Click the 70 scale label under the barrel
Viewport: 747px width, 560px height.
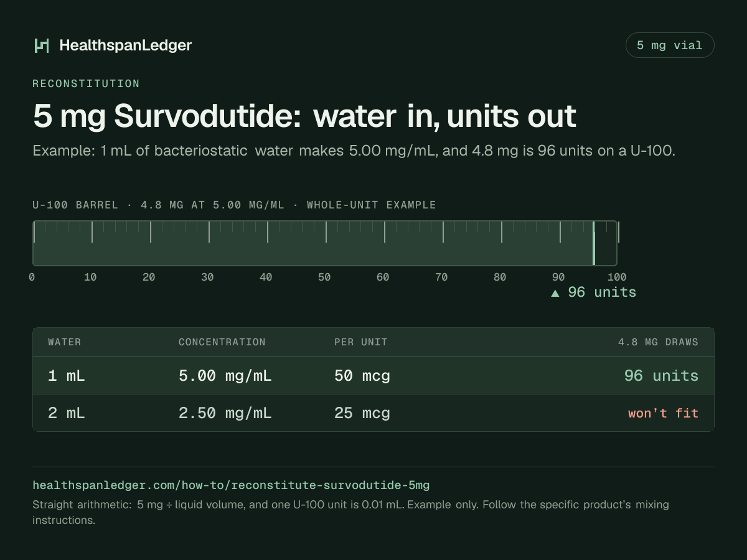pyautogui.click(x=441, y=277)
